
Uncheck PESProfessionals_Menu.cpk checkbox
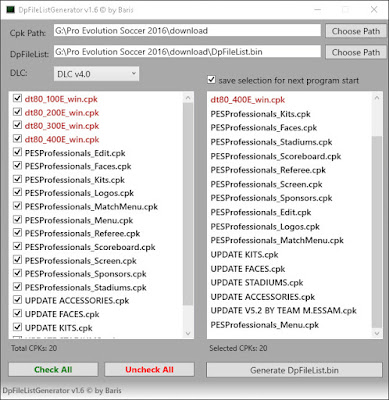tap(17, 220)
